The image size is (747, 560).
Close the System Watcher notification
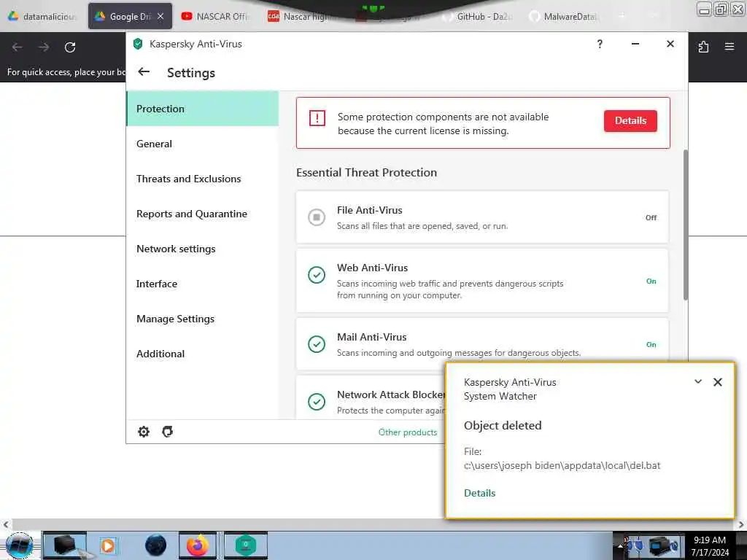tap(718, 382)
